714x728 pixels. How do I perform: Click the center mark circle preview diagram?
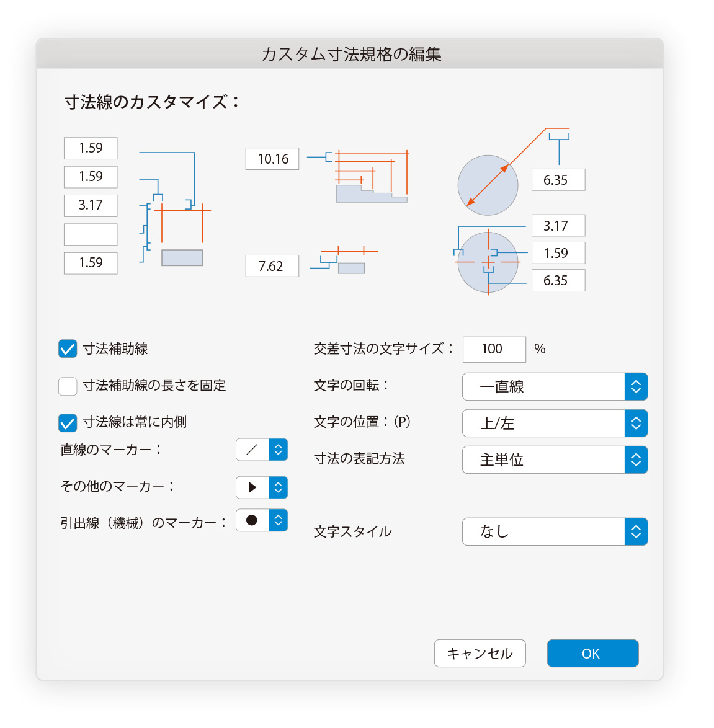[x=488, y=262]
